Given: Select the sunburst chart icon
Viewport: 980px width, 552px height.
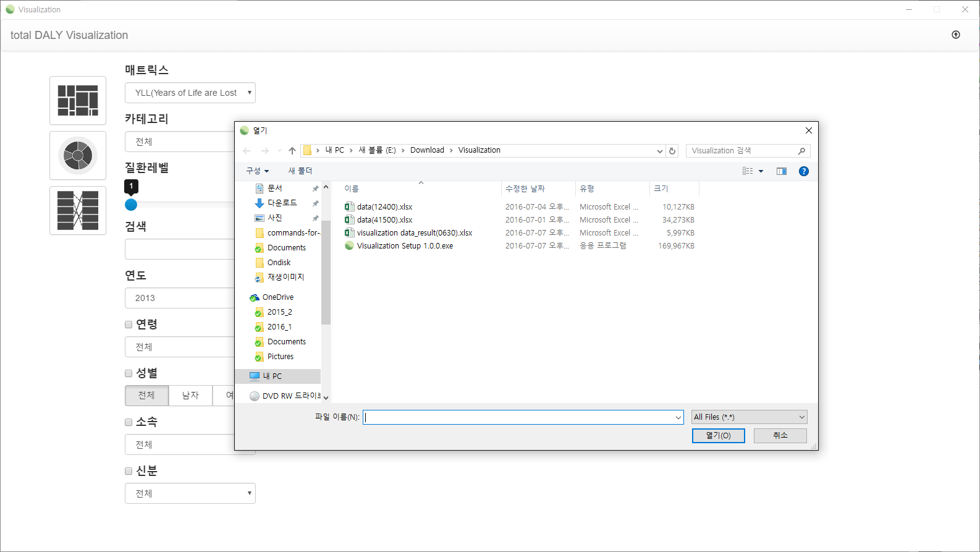Looking at the screenshot, I should coord(78,155).
